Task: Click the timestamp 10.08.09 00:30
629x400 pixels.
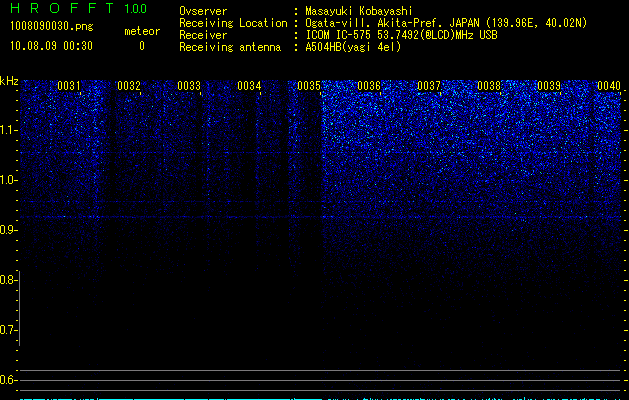Action: [x=51, y=46]
